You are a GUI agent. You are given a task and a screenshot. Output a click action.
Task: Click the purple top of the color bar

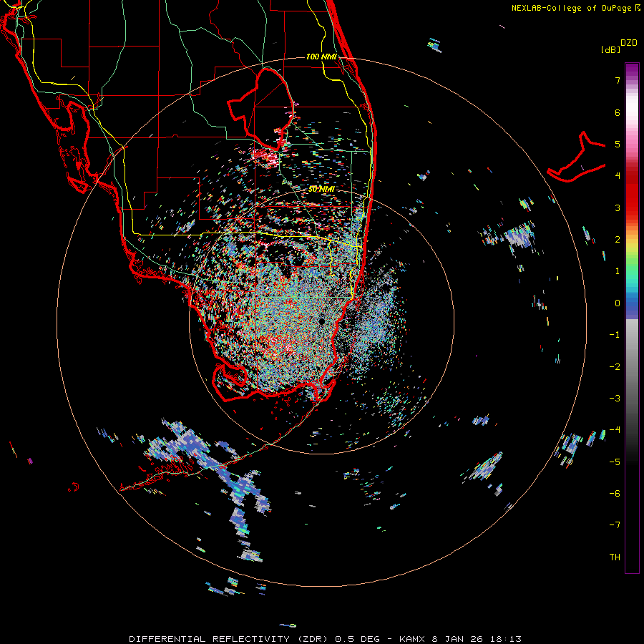pyautogui.click(x=632, y=70)
